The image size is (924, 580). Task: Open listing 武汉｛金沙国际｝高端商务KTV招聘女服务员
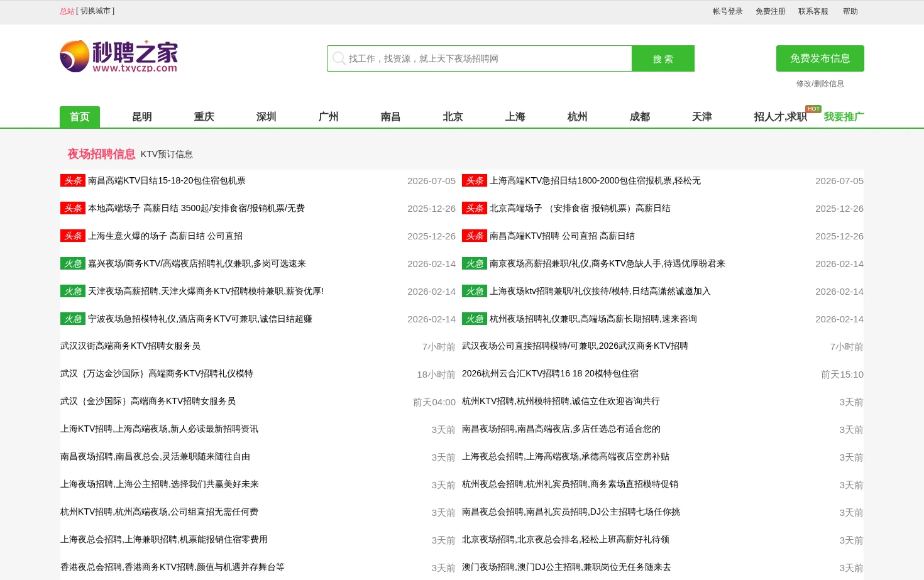tap(148, 401)
